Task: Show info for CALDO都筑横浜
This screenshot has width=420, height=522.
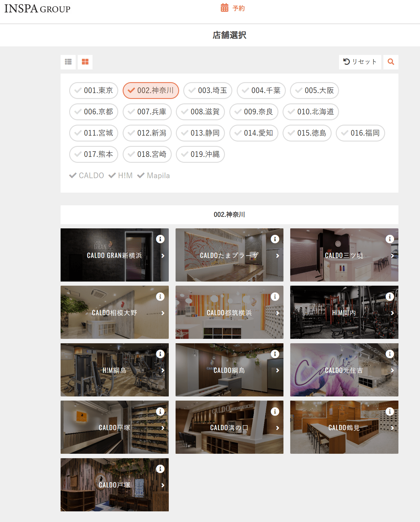Action: coord(275,296)
